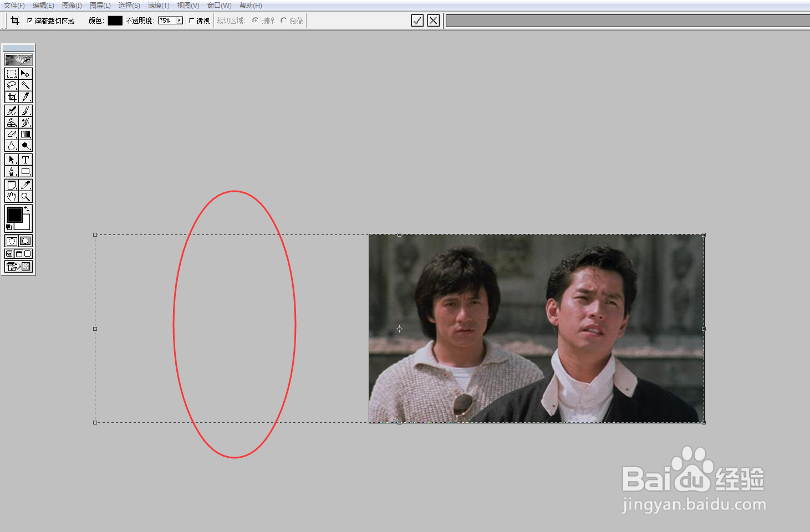Select the Eyedropper tool
Viewport: 810px width, 532px height.
26,185
